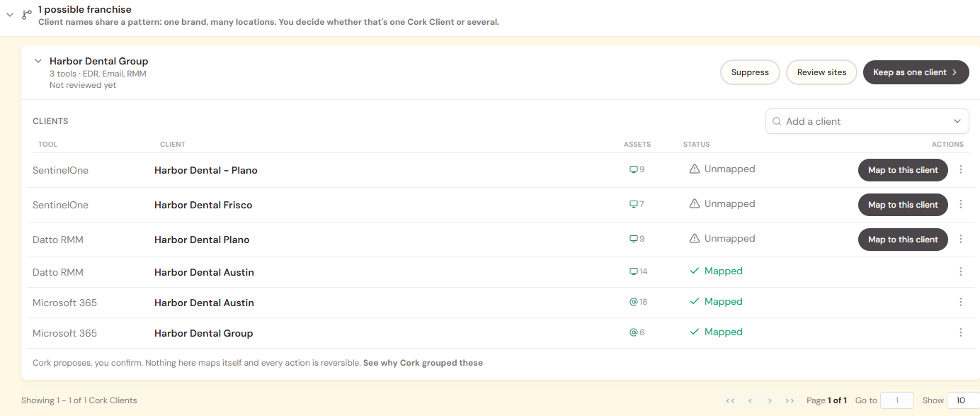
Task: Click the device asset icon showing 14
Action: click(x=634, y=271)
